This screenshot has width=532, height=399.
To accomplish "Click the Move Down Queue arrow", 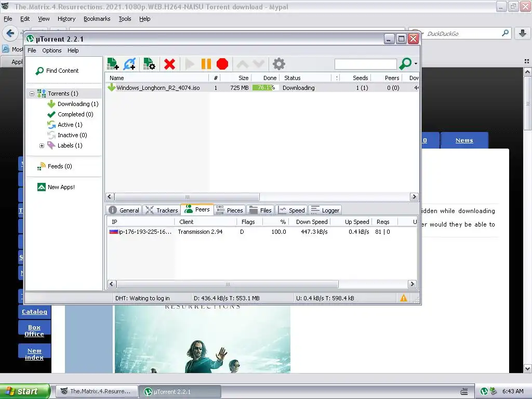I will click(259, 64).
